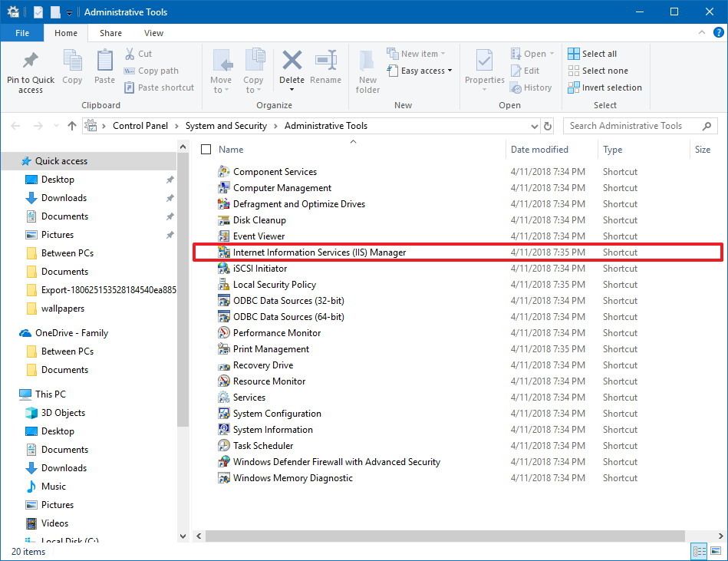Select the Computer Management shortcut icon

click(224, 187)
